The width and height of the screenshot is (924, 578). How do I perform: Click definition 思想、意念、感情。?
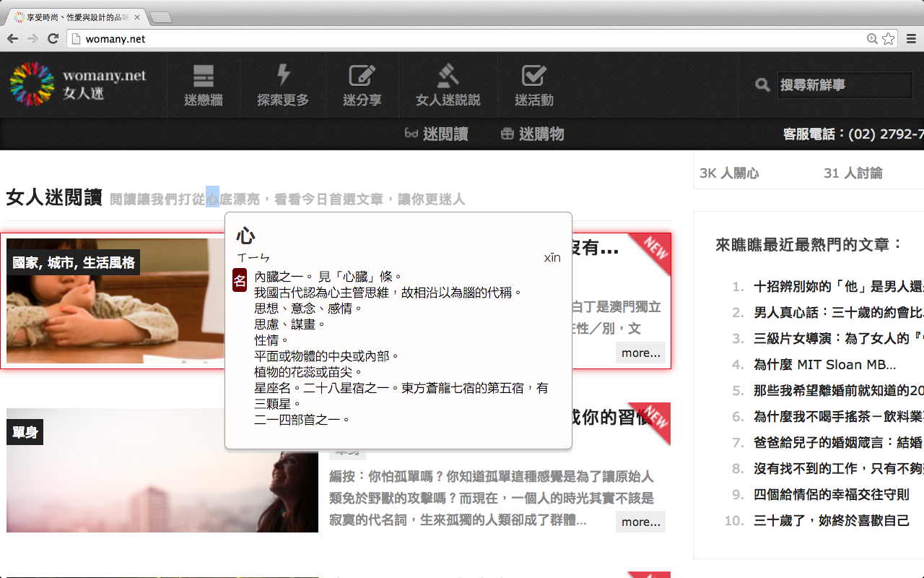308,309
